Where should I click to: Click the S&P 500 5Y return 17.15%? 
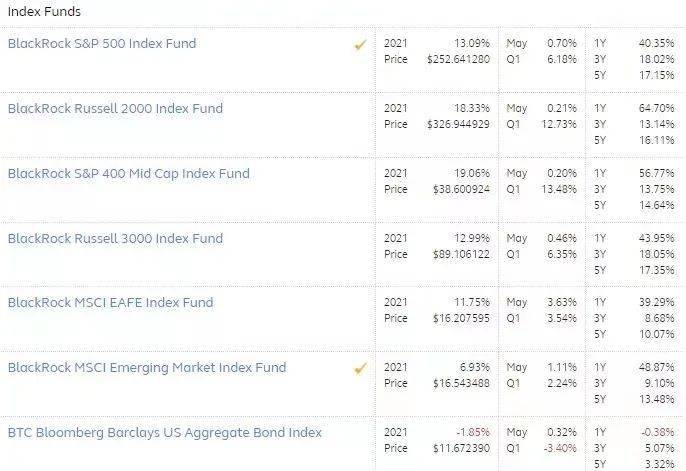click(x=657, y=75)
